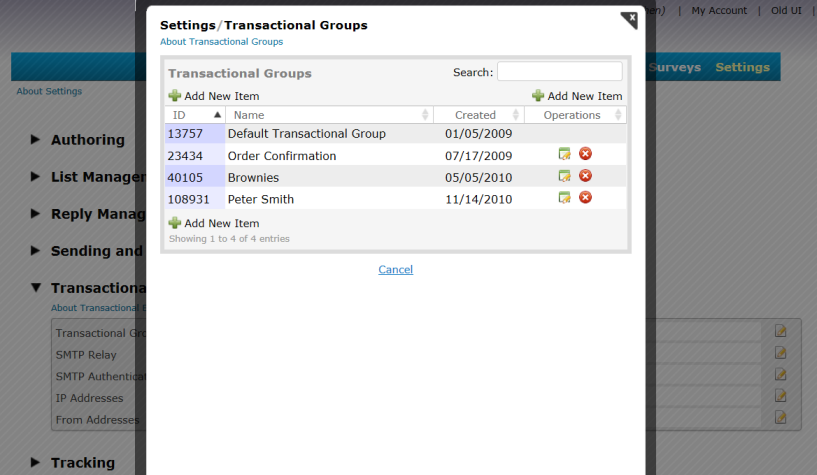Screen dimensions: 817x475
Task: Click top-left Add New Item link
Action: tap(214, 96)
